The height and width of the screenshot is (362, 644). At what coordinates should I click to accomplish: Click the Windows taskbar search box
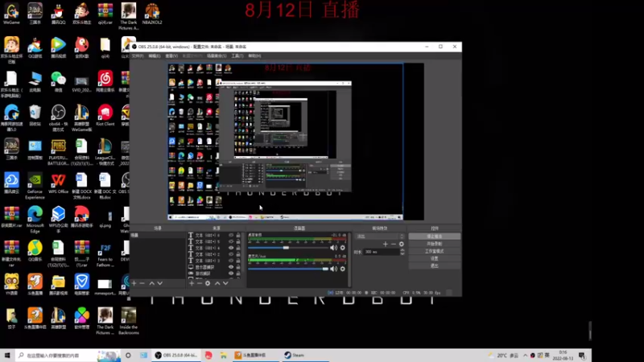pos(68,356)
